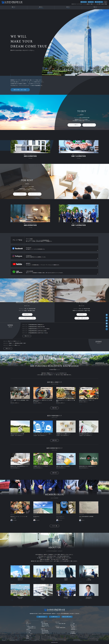
Task: Click the wide lower button under SELLING PROPERTY
Action: [27, 318]
